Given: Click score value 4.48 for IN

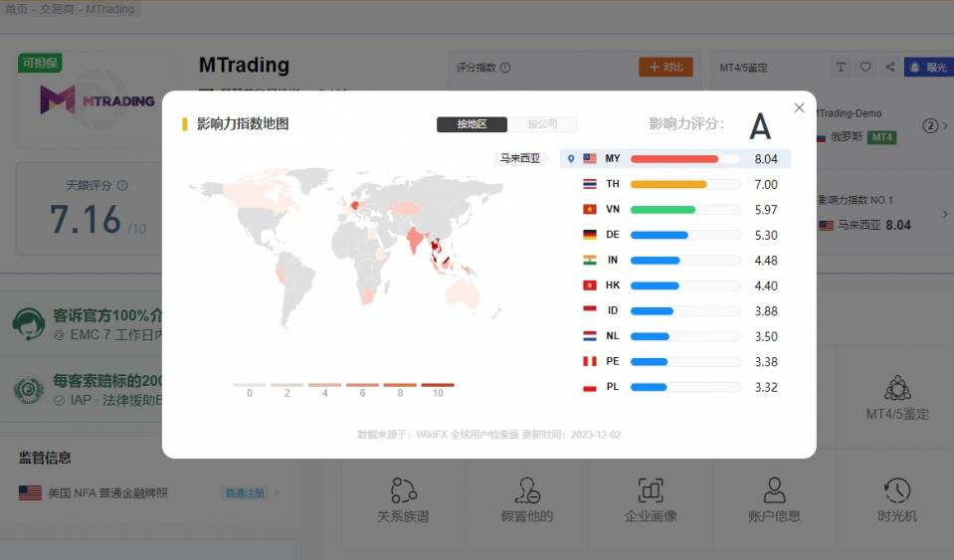Looking at the screenshot, I should [766, 261].
